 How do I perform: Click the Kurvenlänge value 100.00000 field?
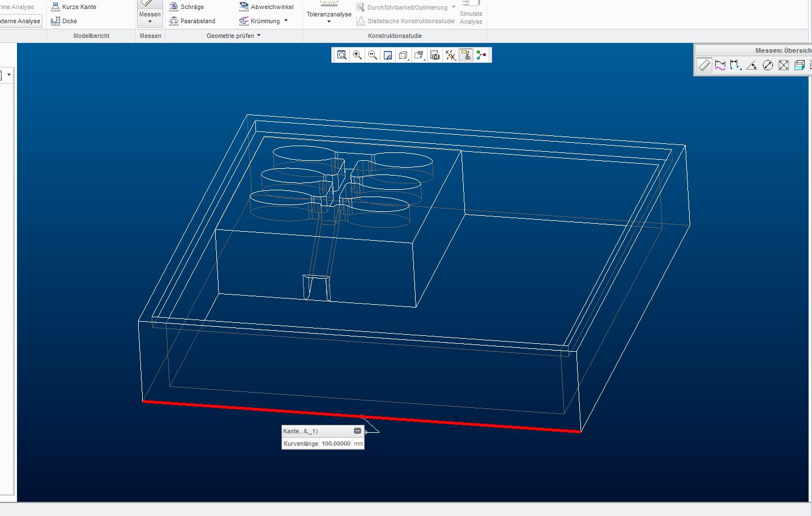[336, 443]
